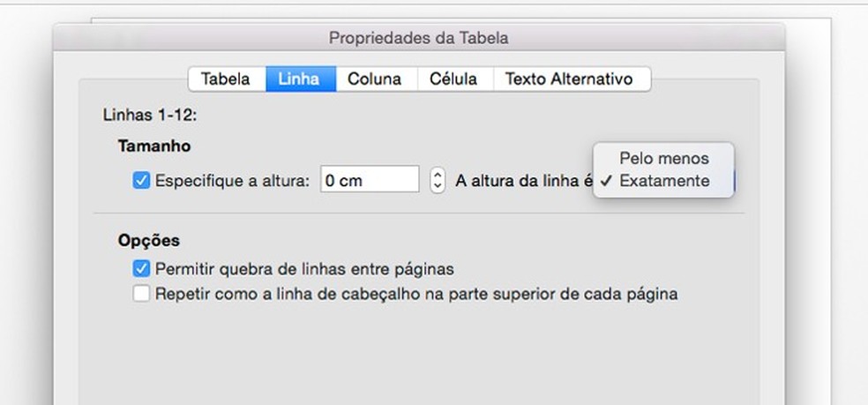Uncheck the Especifique a altura checkbox
The image size is (868, 405).
(x=141, y=181)
